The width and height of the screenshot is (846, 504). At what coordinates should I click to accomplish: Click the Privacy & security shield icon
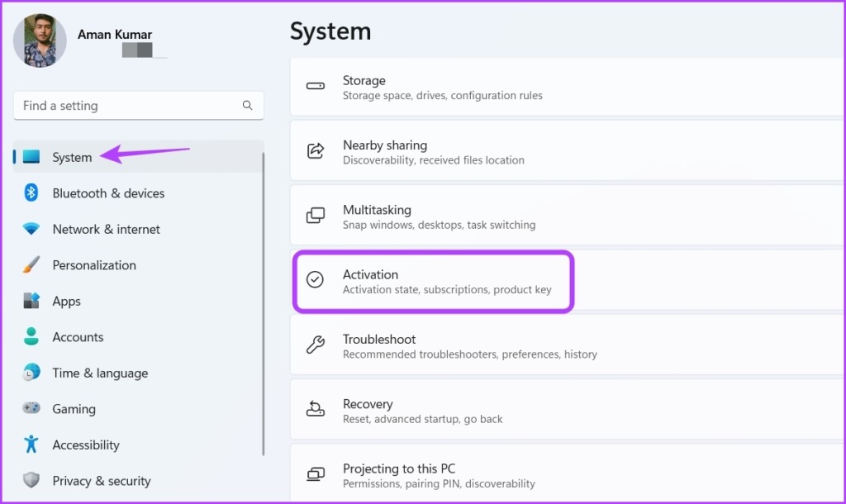(31, 480)
